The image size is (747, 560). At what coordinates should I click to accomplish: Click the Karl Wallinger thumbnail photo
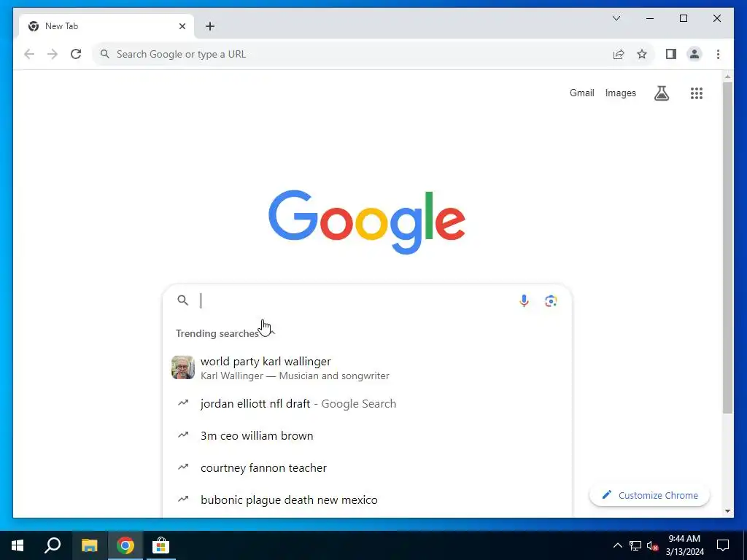tap(183, 367)
